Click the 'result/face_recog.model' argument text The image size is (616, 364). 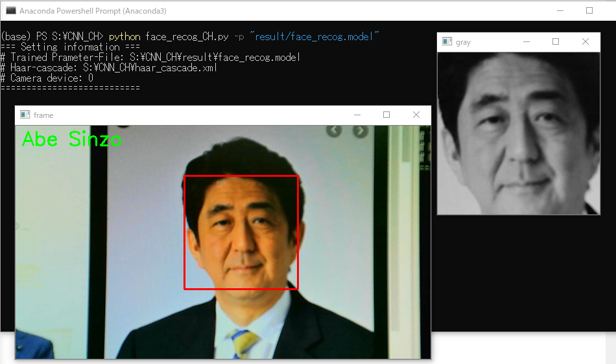click(314, 36)
